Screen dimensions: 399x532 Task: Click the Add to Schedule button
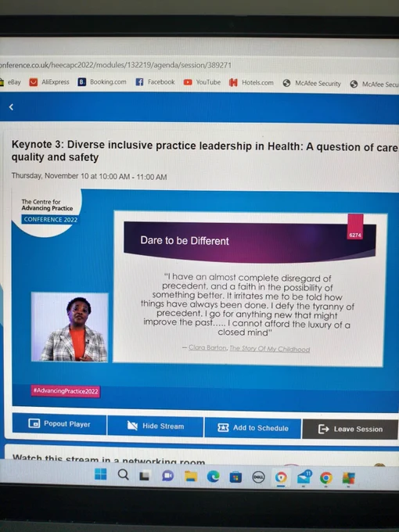[x=253, y=428]
